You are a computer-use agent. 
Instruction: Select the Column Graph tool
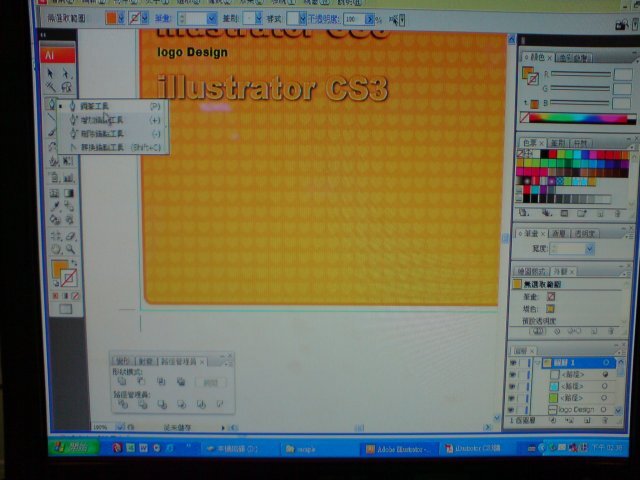coord(69,178)
